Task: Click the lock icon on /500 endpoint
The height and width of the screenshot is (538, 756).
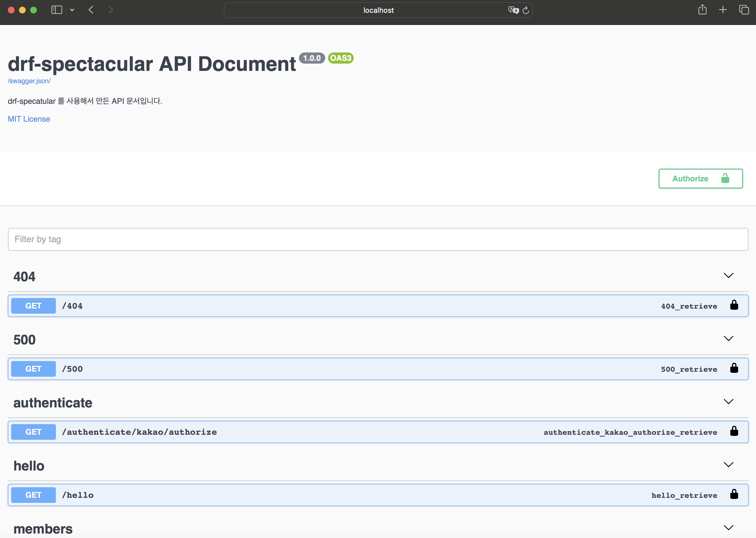Action: pyautogui.click(x=734, y=368)
